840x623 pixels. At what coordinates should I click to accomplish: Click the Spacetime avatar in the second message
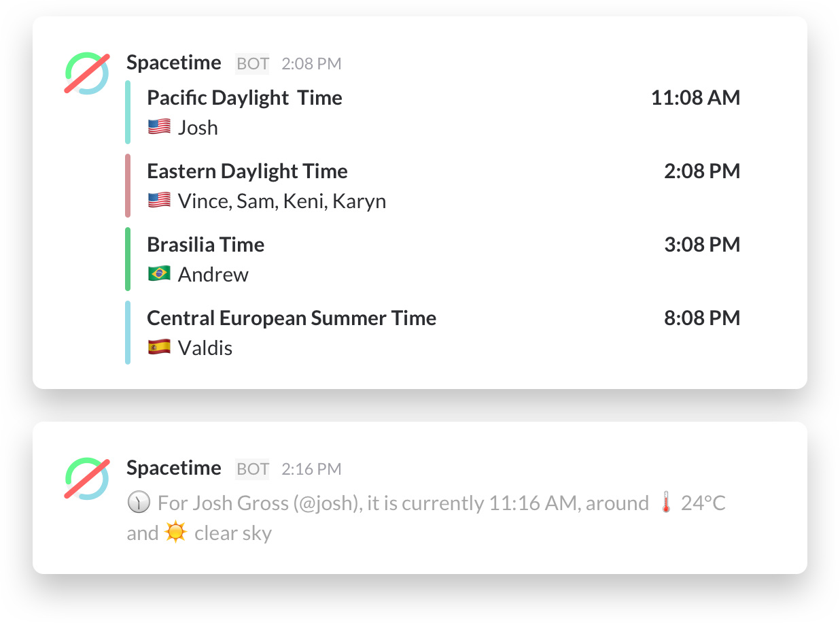(x=87, y=479)
